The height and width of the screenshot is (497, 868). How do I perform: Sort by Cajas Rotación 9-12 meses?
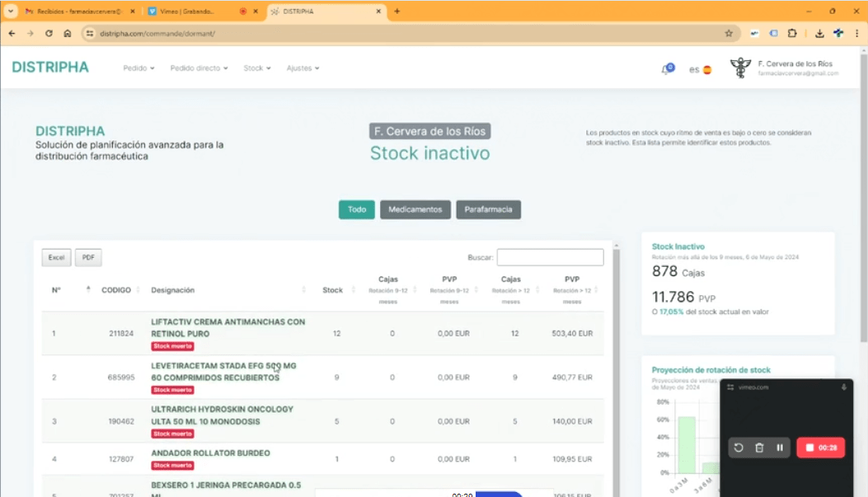pyautogui.click(x=391, y=290)
